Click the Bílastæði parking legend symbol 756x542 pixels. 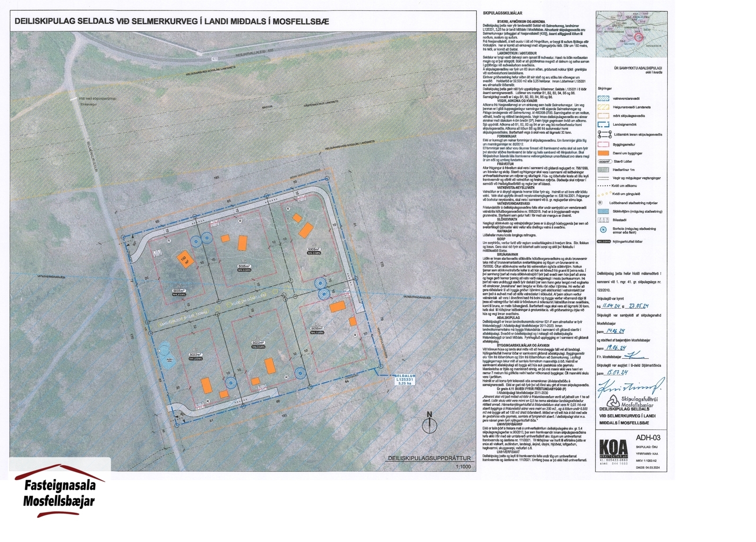point(602,220)
